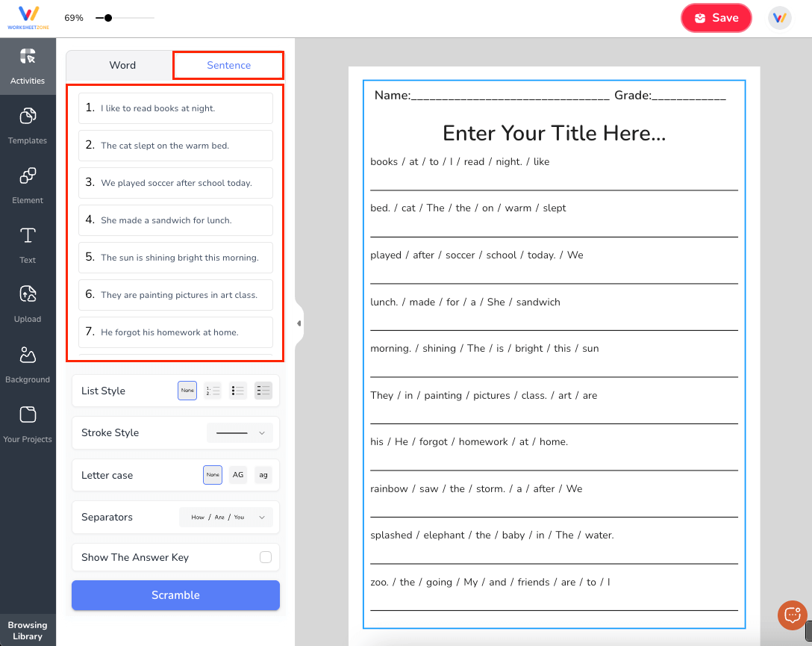Toggle Show The Answer Key checkbox

[x=266, y=557]
